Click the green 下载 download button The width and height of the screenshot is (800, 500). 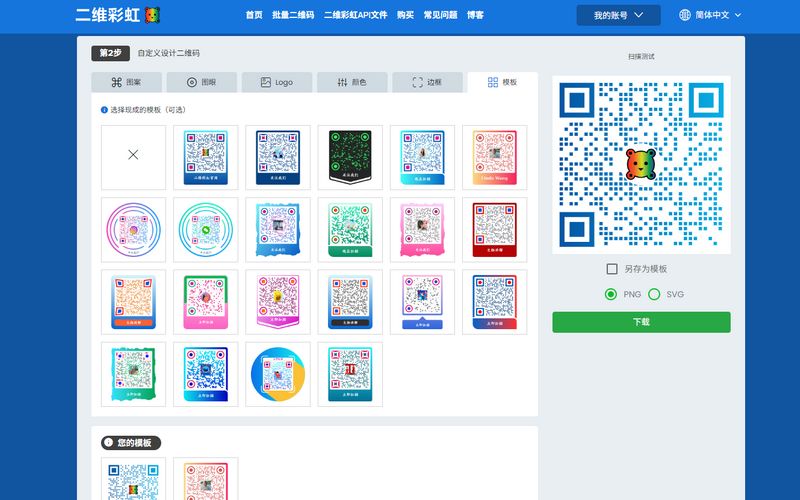click(x=641, y=322)
